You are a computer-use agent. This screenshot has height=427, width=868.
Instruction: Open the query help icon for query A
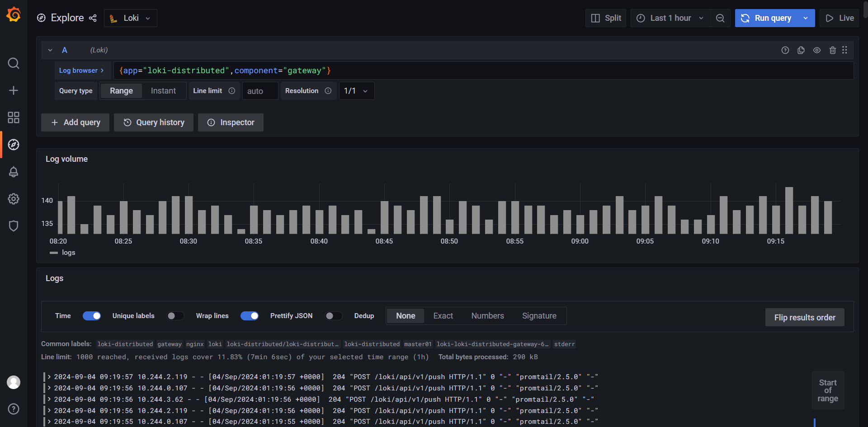(x=785, y=50)
